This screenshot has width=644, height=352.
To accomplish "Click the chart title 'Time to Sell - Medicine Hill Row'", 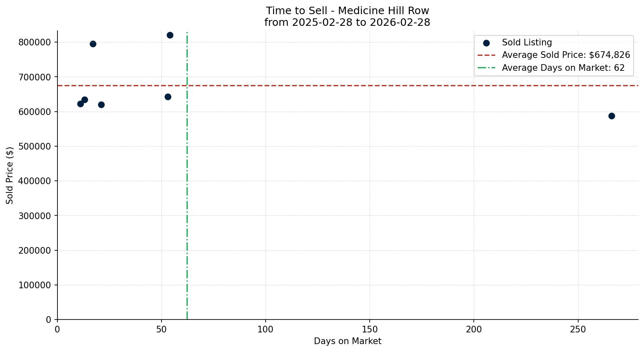I will pos(347,11).
